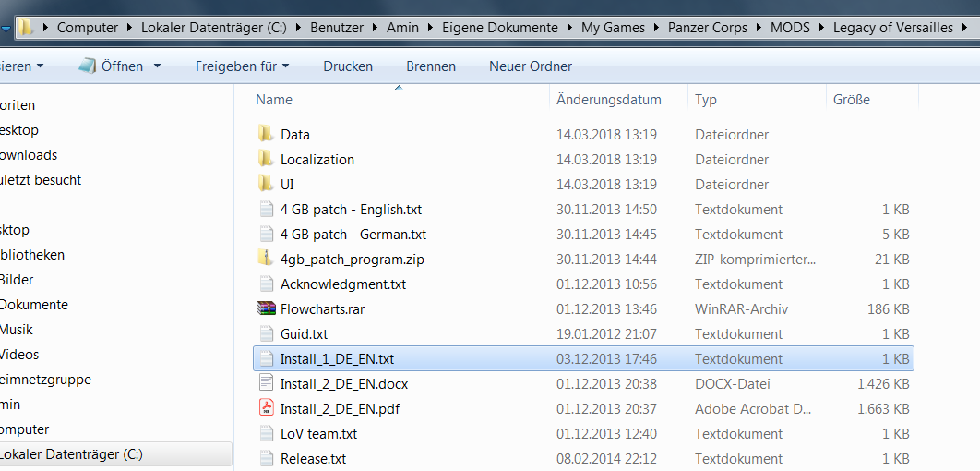This screenshot has width=980, height=471.
Task: Click the Release.txt file name
Action: click(313, 459)
